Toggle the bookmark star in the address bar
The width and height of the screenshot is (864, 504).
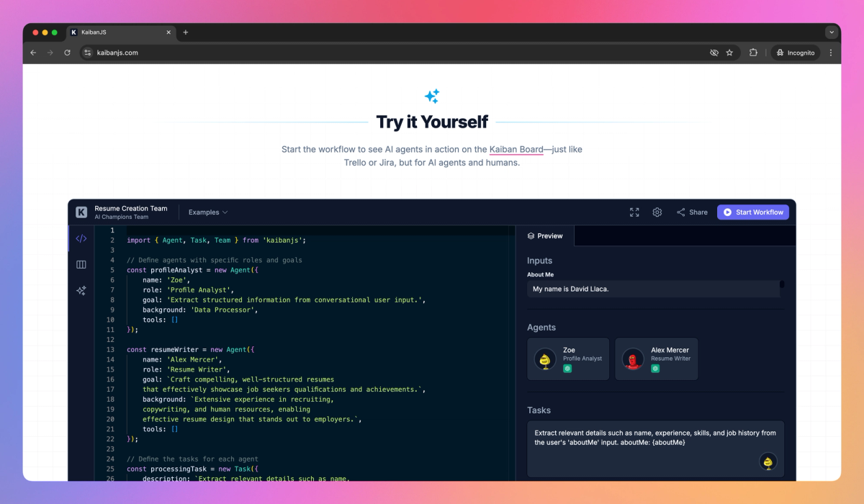coord(729,52)
